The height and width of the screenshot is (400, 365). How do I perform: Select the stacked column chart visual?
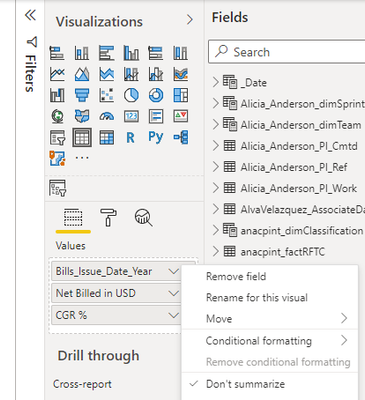coord(82,53)
